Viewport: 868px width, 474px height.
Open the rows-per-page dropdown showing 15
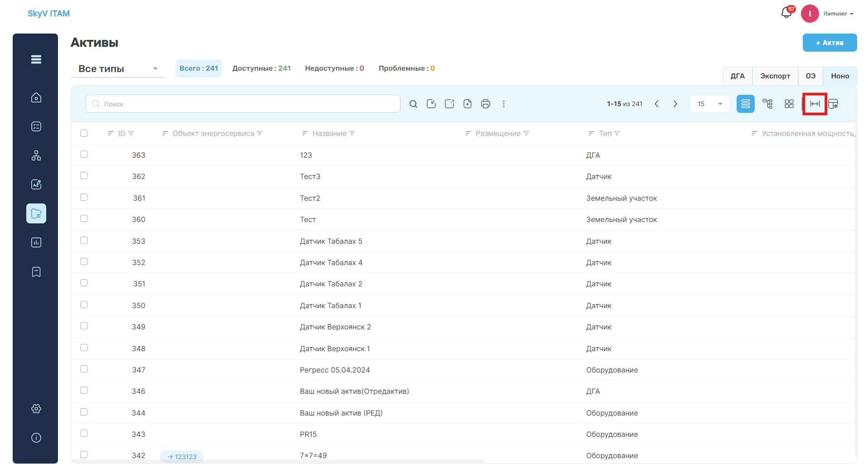coord(709,104)
